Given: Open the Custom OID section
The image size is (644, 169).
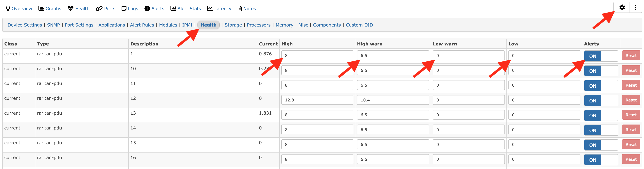Looking at the screenshot, I should [x=359, y=25].
